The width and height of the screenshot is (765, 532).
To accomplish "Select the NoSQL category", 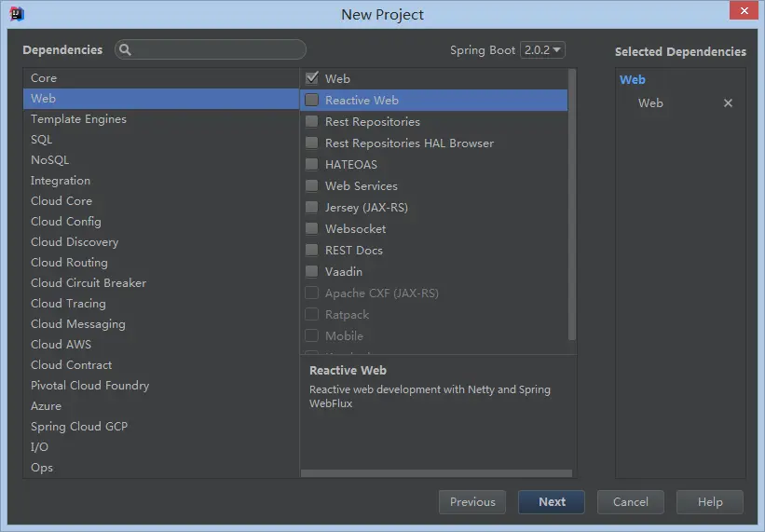I will 161,160.
